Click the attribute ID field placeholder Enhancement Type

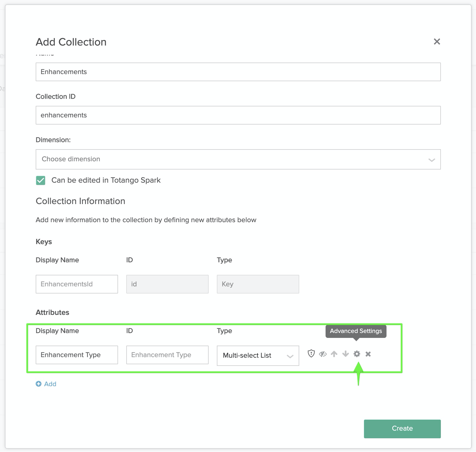pos(167,355)
